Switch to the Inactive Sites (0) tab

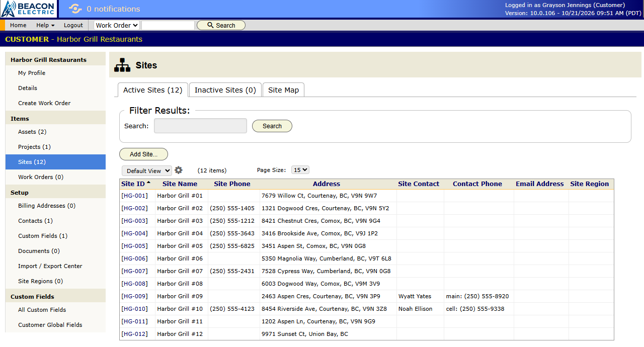(x=225, y=90)
